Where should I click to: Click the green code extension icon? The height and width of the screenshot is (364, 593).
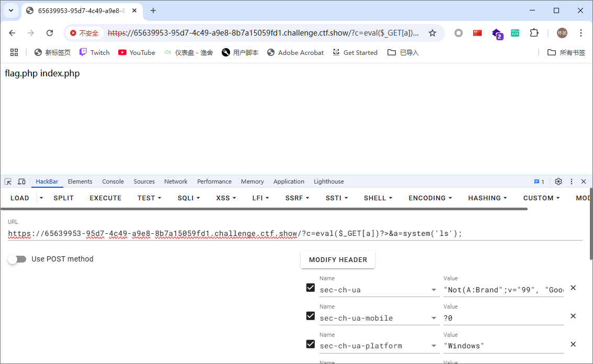(515, 33)
